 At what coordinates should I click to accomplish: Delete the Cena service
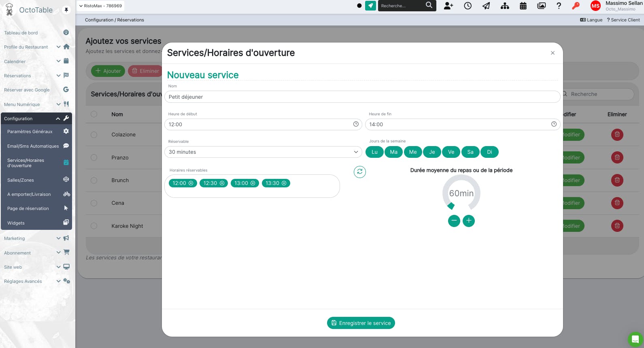[617, 203]
